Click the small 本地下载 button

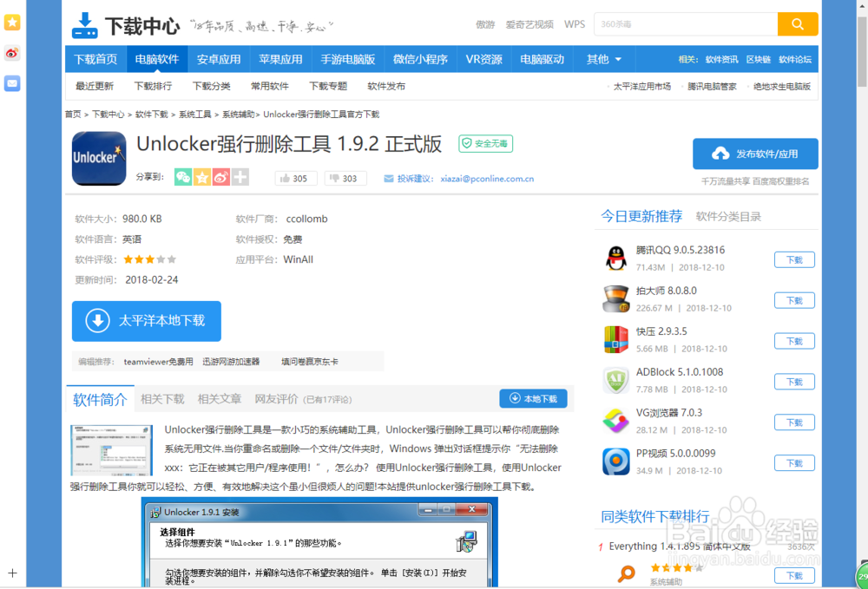point(533,399)
